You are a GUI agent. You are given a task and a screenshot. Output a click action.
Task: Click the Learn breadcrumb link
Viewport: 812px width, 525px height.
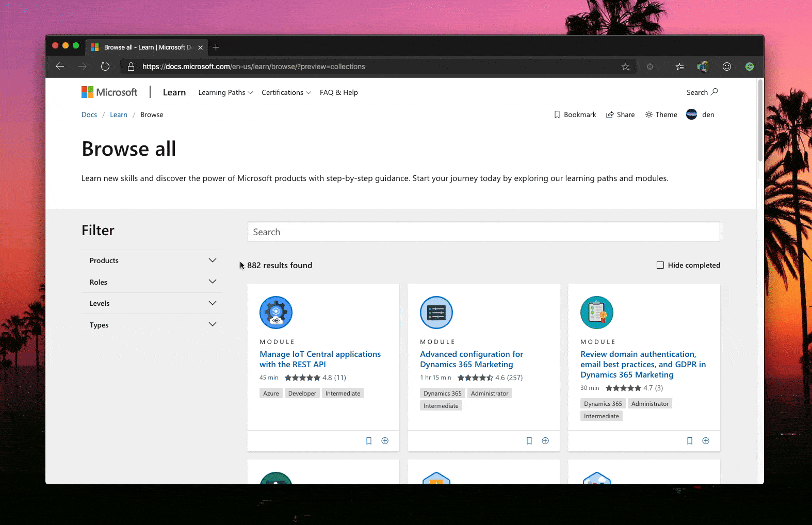(119, 114)
